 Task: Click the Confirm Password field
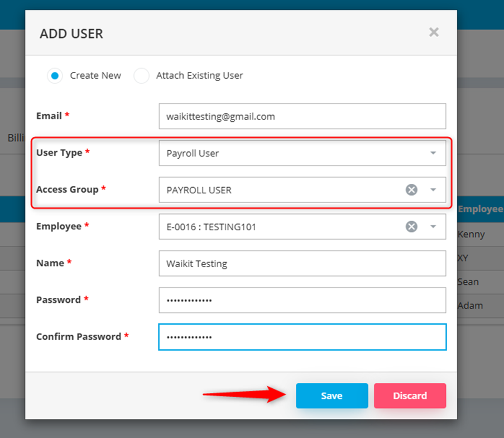[x=302, y=337]
